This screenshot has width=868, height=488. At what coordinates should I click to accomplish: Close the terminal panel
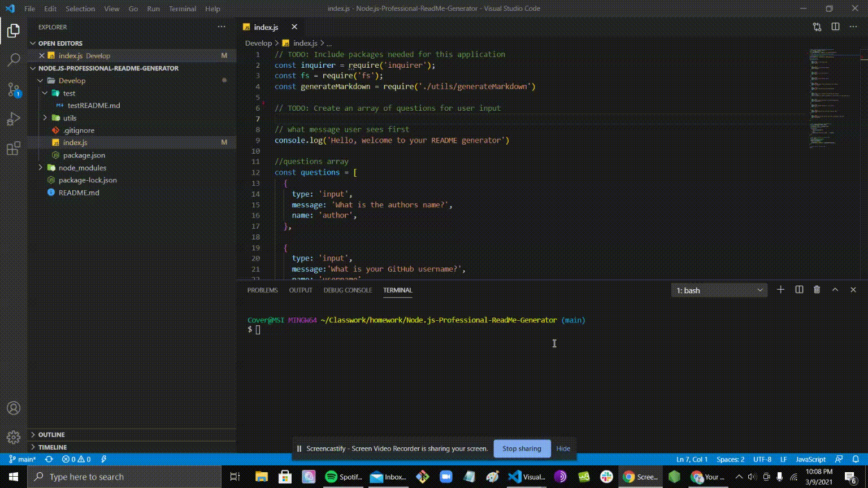[x=853, y=290]
